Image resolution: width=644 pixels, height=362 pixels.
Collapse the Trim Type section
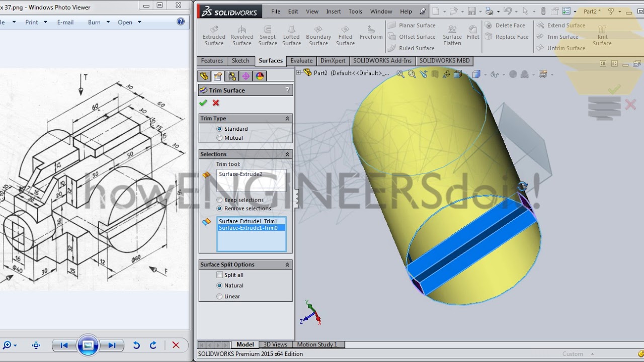click(287, 119)
